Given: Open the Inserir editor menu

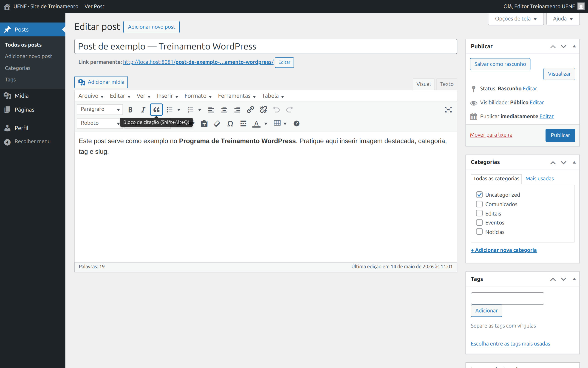Looking at the screenshot, I should [x=167, y=96].
